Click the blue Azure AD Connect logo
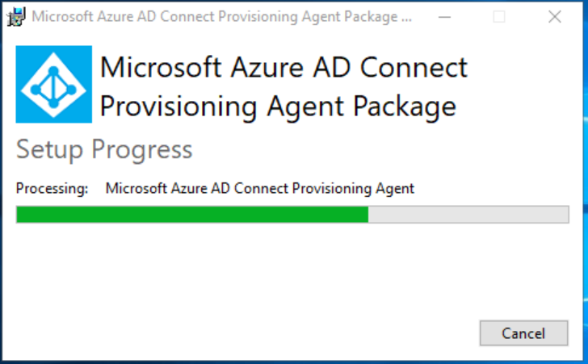Screen dimensions: 588x364 click(54, 84)
